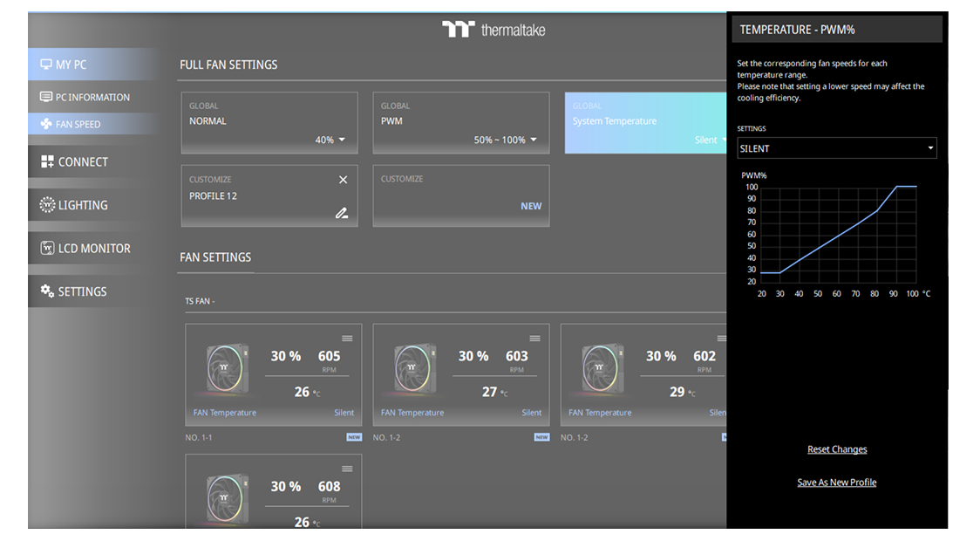980x541 pixels.
Task: Click the fan image of the 605 RPM fan
Action: [226, 369]
